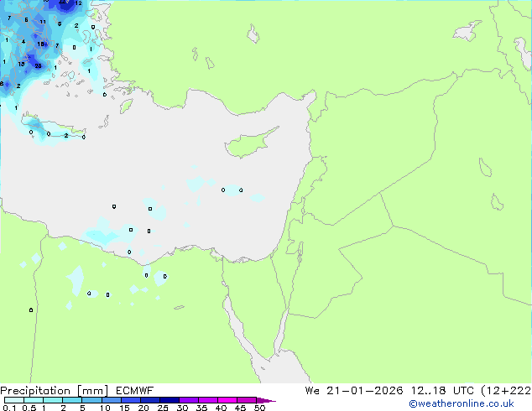Select the 2–5 mm legend color box

[x=72, y=400]
